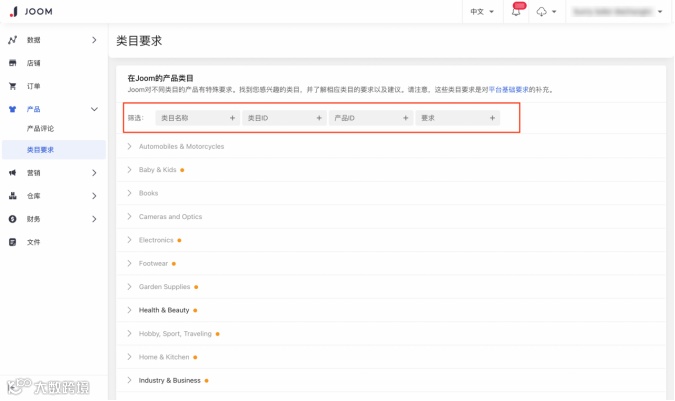Click the Books category name
Image resolution: width=675 pixels, height=401 pixels.
pyautogui.click(x=149, y=193)
